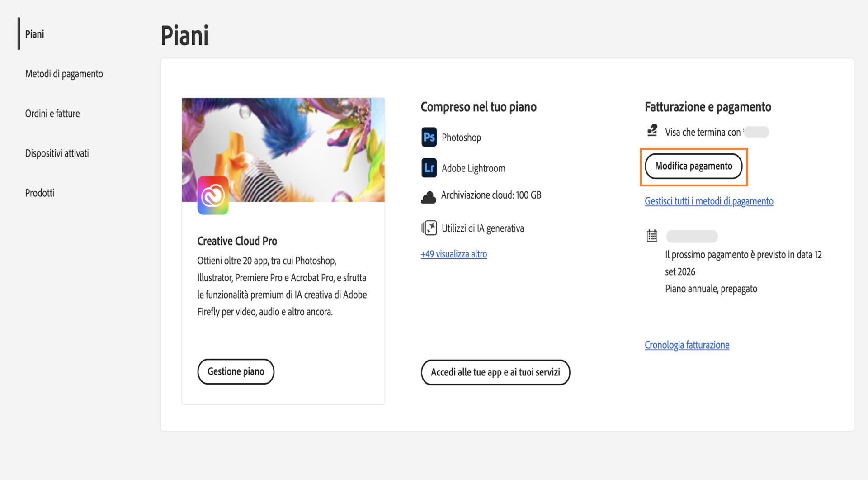This screenshot has width=868, height=480.
Task: Click the Piani sidebar entry
Action: click(34, 33)
